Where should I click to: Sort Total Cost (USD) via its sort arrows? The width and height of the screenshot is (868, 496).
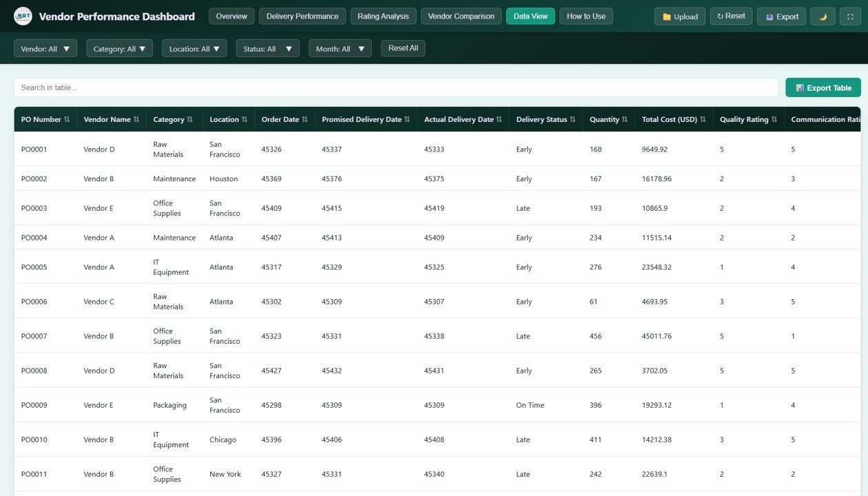click(703, 118)
